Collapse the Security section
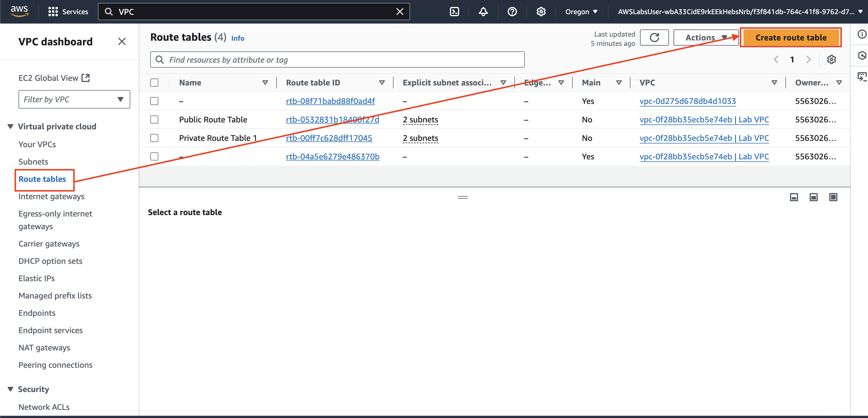 pyautogui.click(x=10, y=389)
